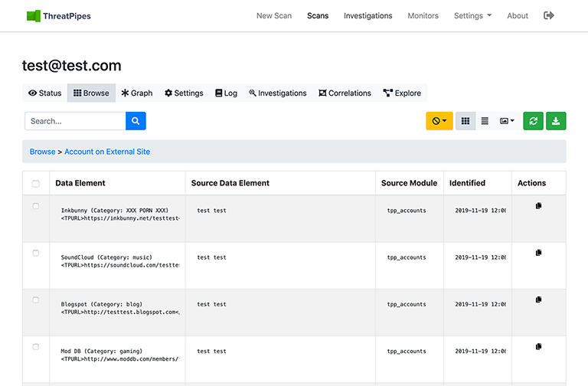Copy the Mod DB row data
Image resolution: width=588 pixels, height=386 pixels.
(538, 347)
